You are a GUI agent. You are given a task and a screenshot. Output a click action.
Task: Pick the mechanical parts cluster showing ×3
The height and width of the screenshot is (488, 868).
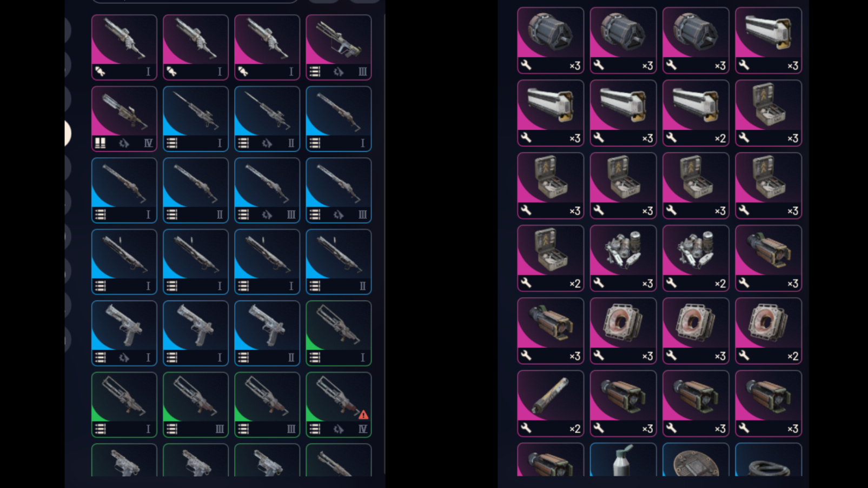tap(623, 258)
